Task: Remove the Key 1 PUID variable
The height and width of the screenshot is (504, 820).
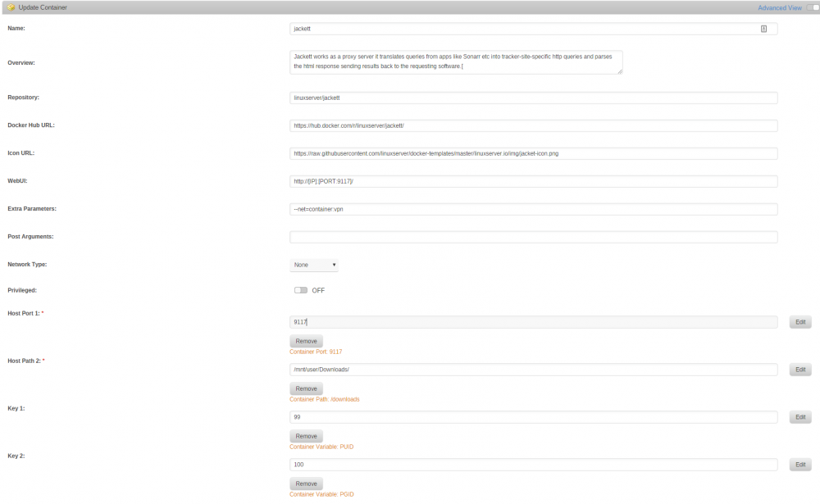Action: [x=306, y=436]
